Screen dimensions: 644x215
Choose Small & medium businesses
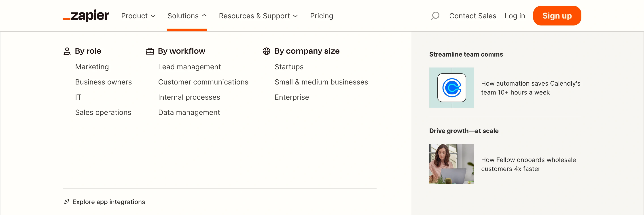[x=321, y=82]
